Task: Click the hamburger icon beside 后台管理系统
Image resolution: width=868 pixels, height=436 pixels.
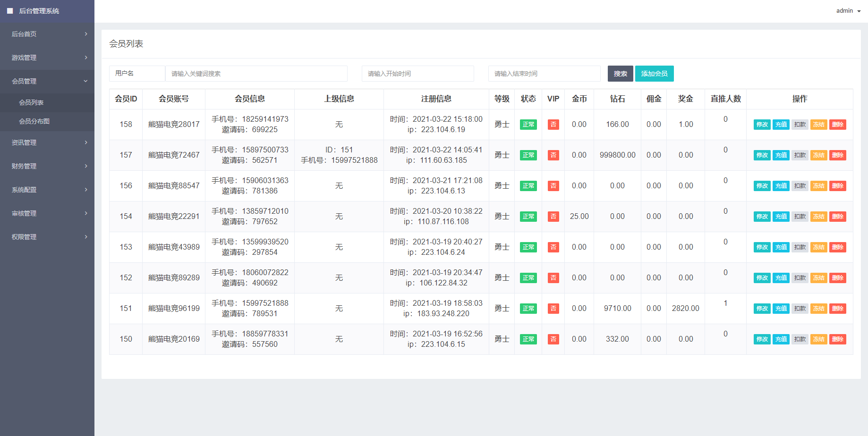Action: 10,10
